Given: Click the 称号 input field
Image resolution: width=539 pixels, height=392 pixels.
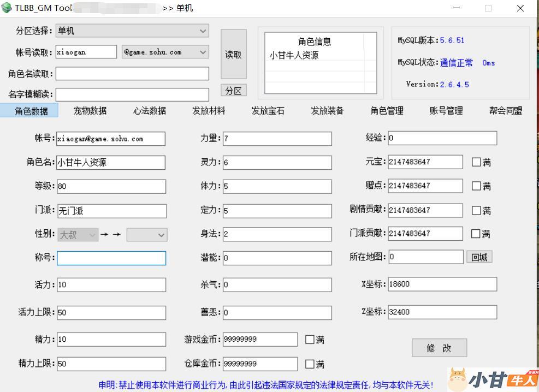Looking at the screenshot, I should tap(111, 258).
